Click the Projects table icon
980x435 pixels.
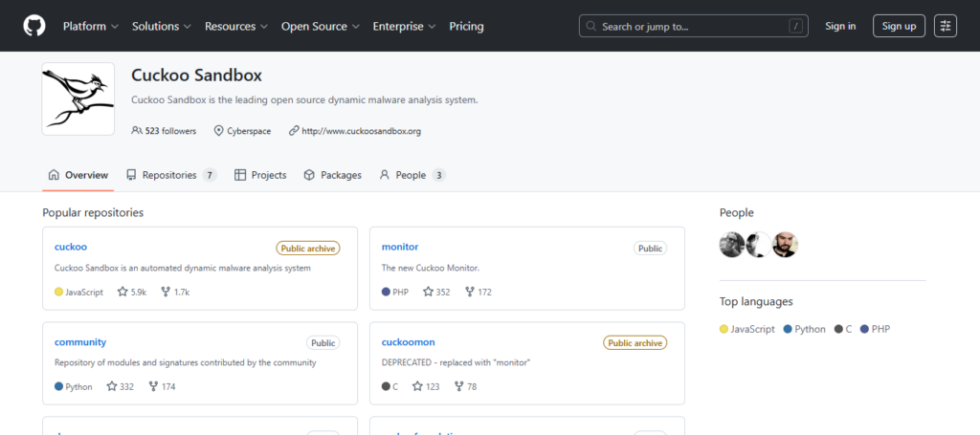[x=240, y=175]
